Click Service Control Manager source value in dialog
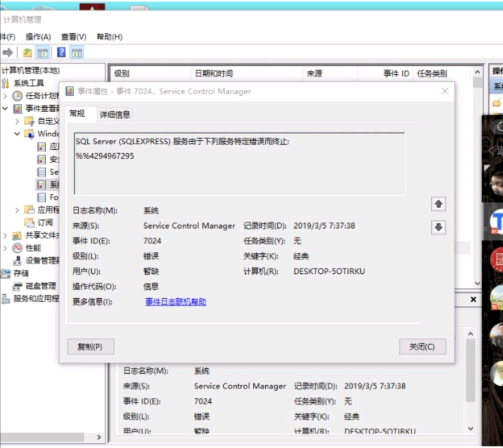503x448 pixels. (x=189, y=226)
